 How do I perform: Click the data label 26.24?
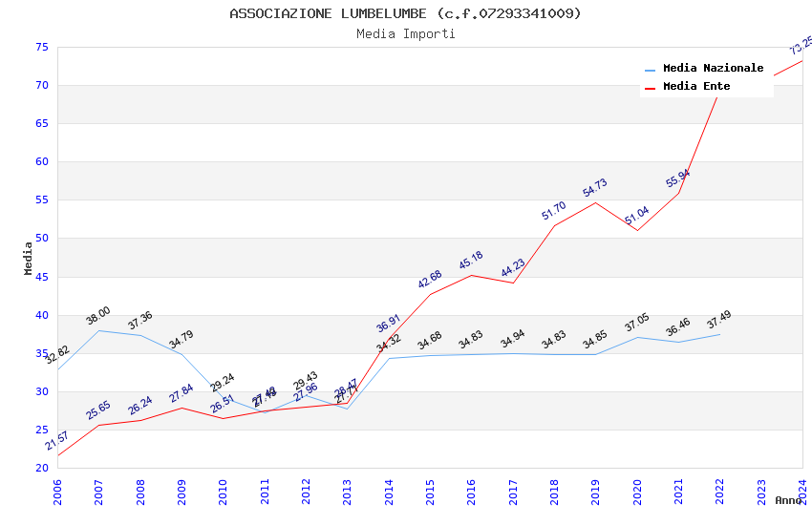pos(140,406)
